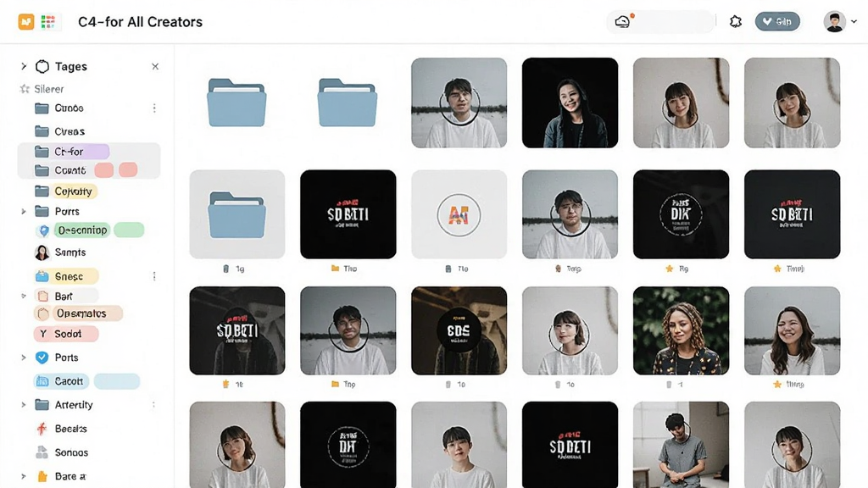This screenshot has height=488, width=868.
Task: Click the orange Bare a icon
Action: 42,476
